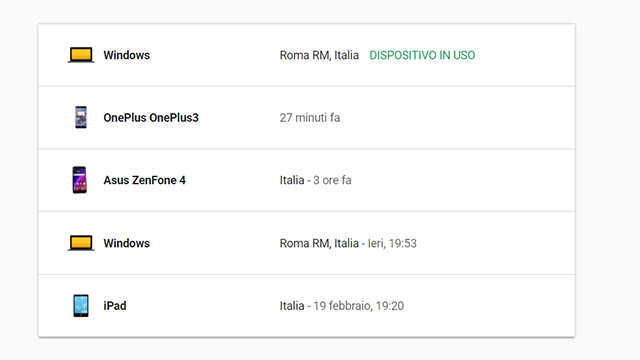Click the OnePlus OnePlus3 phone icon
This screenshot has width=640, height=360.
(x=81, y=117)
